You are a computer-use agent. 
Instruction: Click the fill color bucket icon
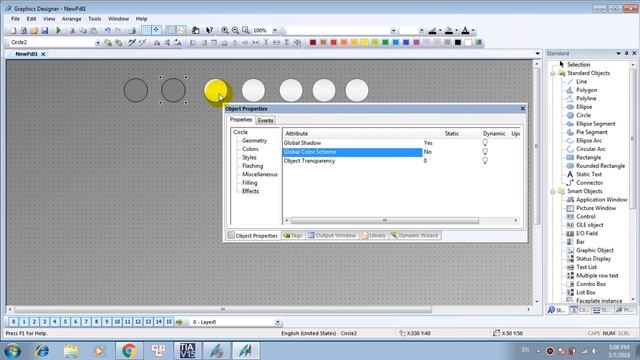coord(449,31)
